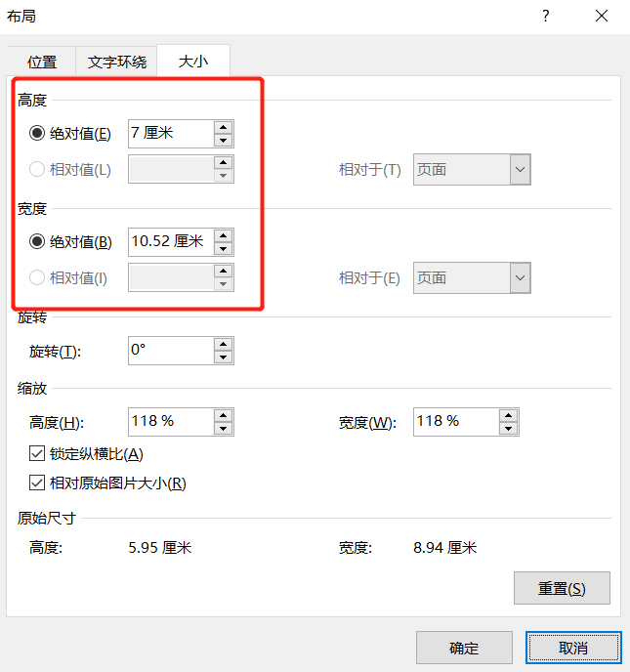Increase rotation angle with up arrow
This screenshot has width=630, height=672.
[224, 344]
